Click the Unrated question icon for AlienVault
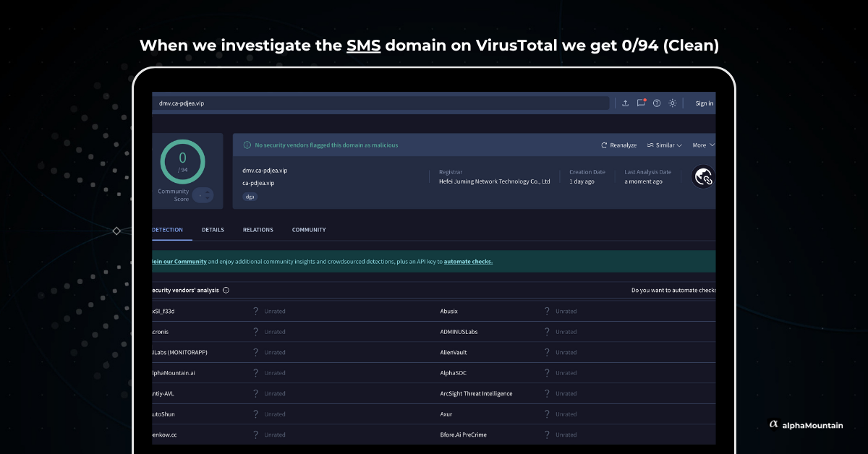The image size is (868, 454). point(547,353)
